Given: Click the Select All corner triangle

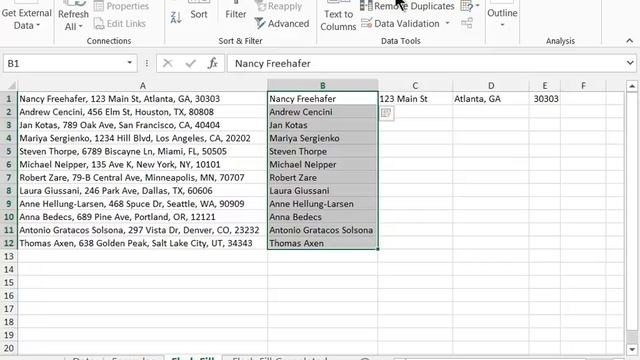Looking at the screenshot, I should click(x=9, y=85).
